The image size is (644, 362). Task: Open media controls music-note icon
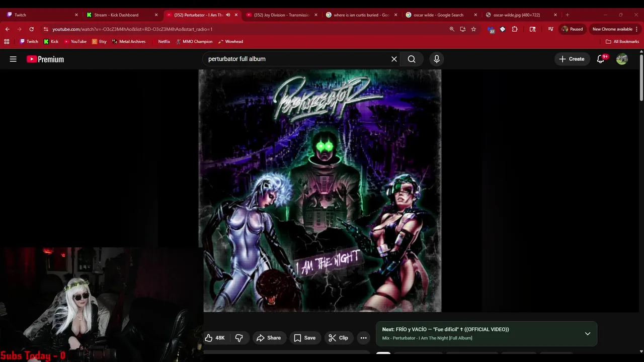550,29
